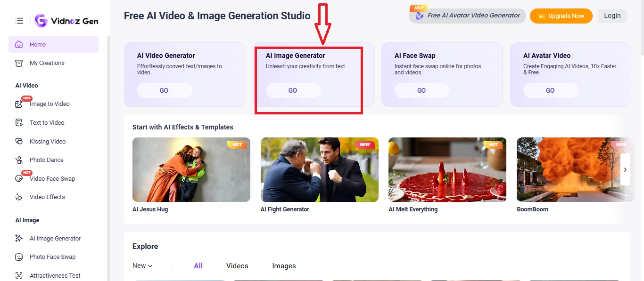The width and height of the screenshot is (644, 281).
Task: Select Image to Video in the sidebar
Action: point(49,104)
